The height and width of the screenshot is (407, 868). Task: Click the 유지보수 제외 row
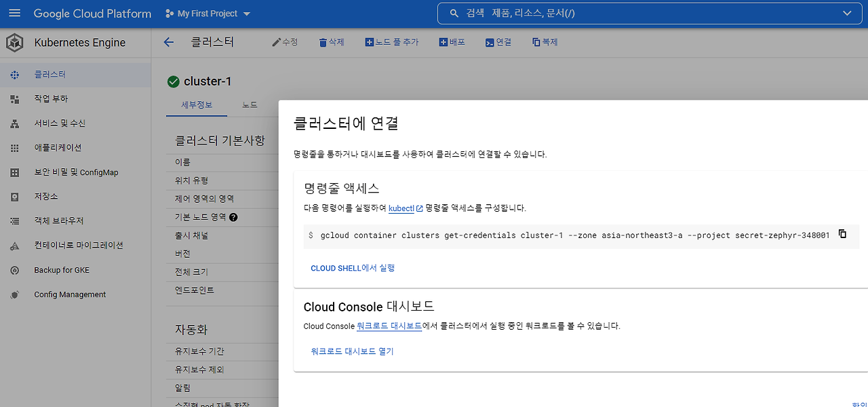pyautogui.click(x=222, y=370)
